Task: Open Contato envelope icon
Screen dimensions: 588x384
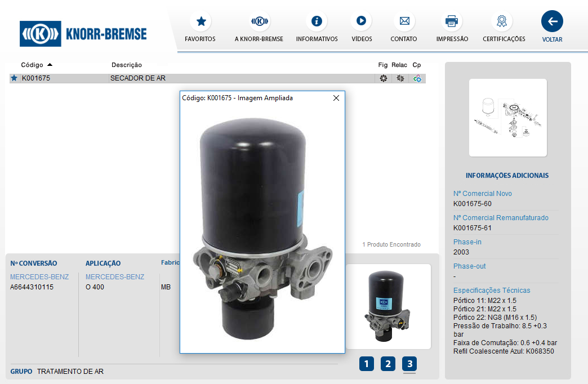Action: click(x=404, y=22)
